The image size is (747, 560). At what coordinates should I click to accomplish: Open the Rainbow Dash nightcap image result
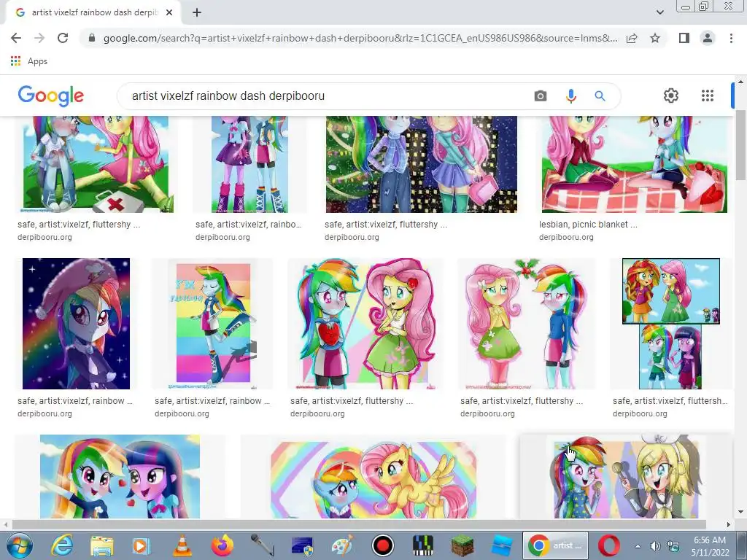pyautogui.click(x=76, y=324)
